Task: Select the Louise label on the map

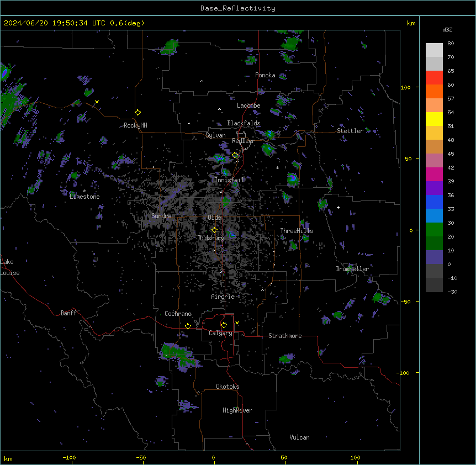Action: [x=10, y=273]
